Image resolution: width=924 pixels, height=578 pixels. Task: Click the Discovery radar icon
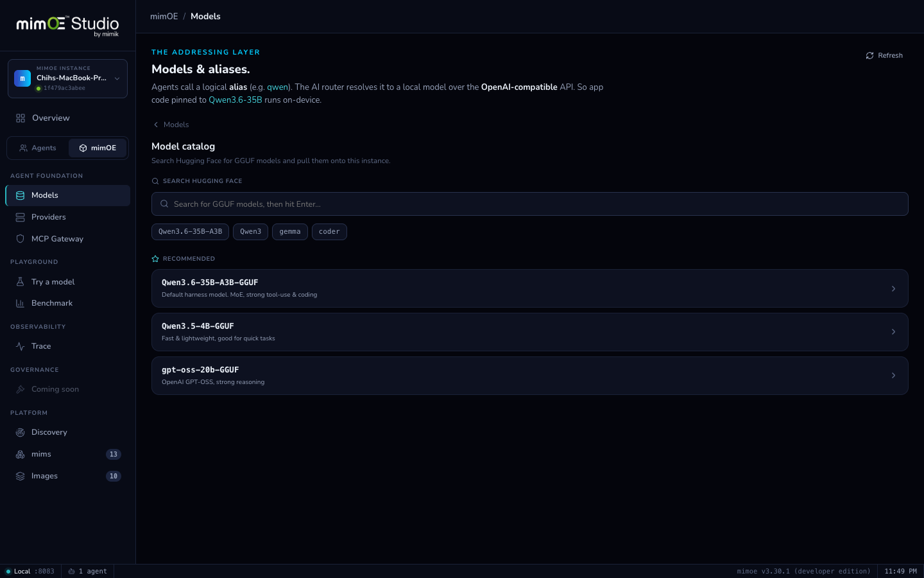20,432
